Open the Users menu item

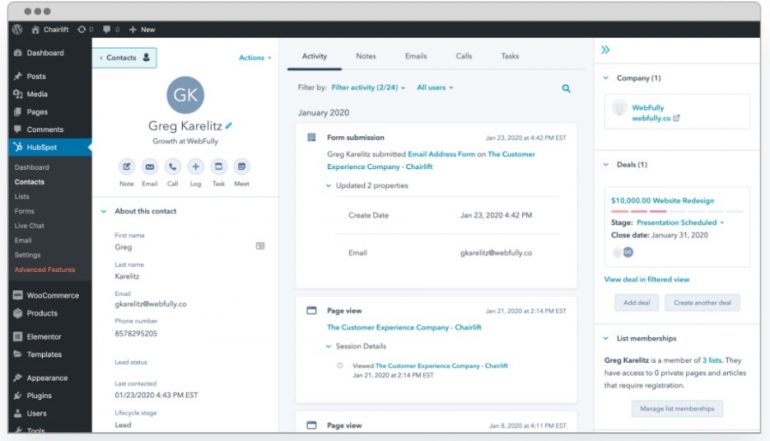50,413
